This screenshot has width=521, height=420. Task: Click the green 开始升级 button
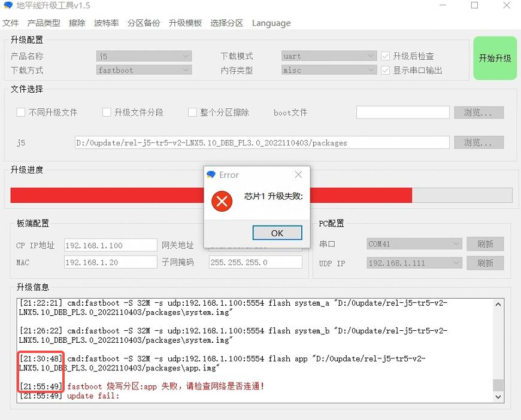click(495, 58)
